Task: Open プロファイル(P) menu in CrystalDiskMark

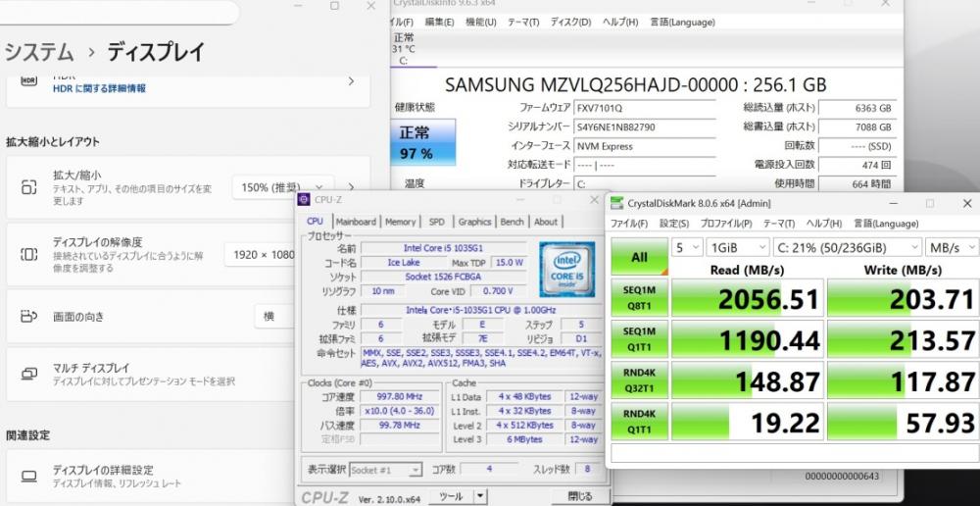Action: [725, 224]
